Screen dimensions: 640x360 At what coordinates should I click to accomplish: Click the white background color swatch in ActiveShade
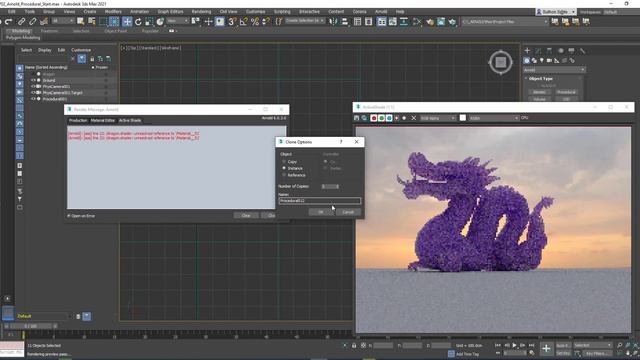pyautogui.click(x=463, y=118)
